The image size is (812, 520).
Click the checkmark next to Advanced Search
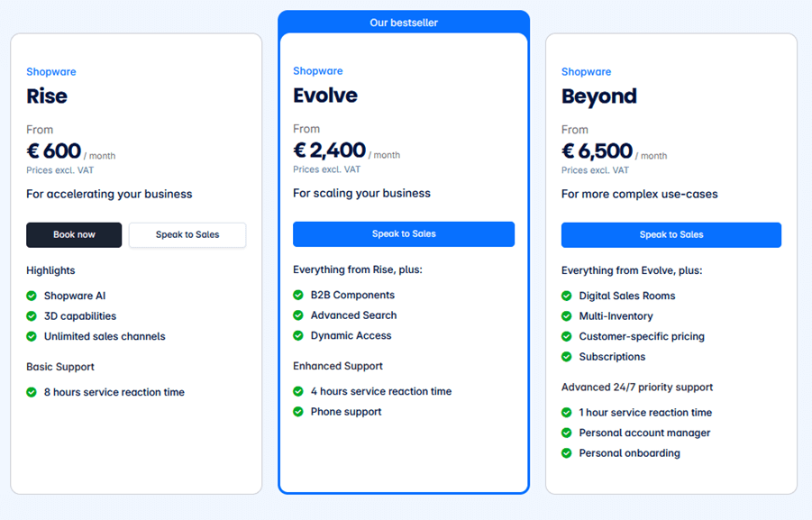point(298,315)
